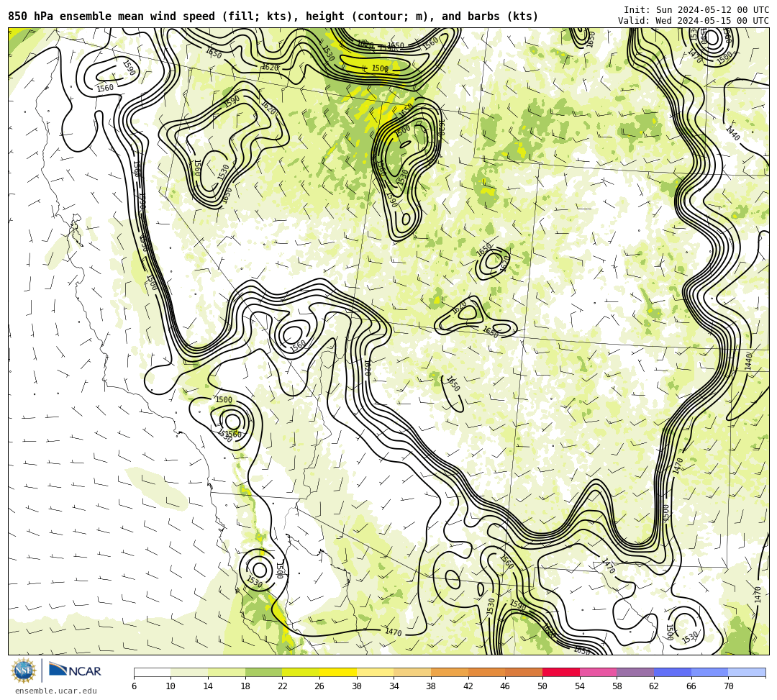Pick the white 6–10 kts colorbar segment

(152, 672)
